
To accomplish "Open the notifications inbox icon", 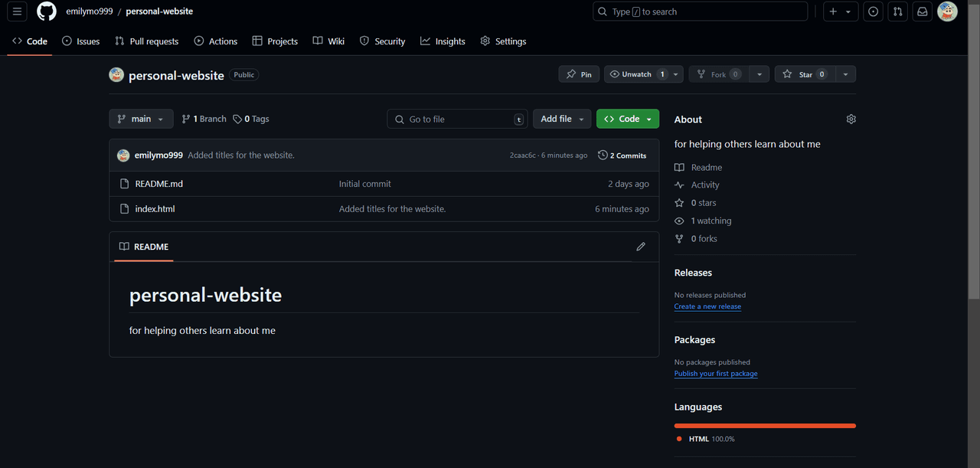I will point(923,11).
